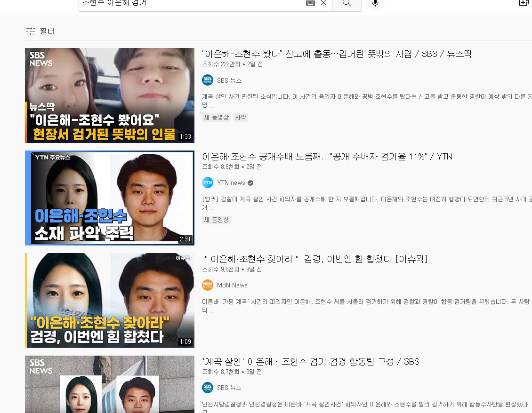Clear the search query with the X icon
The height and width of the screenshot is (413, 532).
[323, 3]
